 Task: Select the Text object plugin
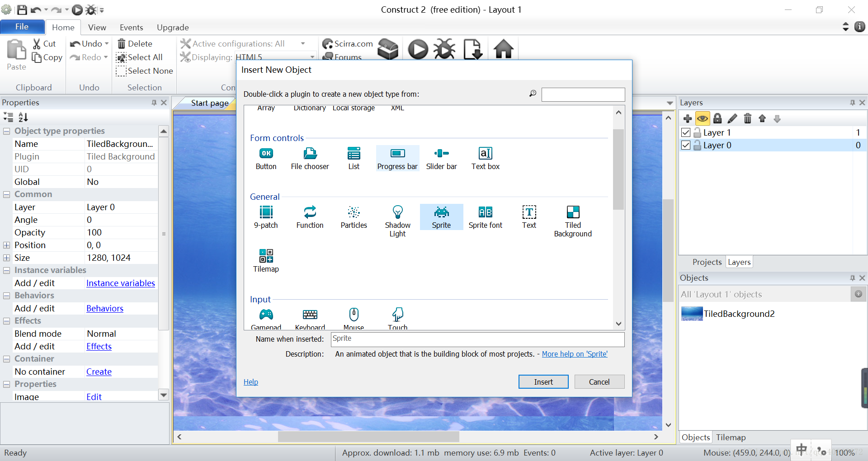pyautogui.click(x=529, y=217)
